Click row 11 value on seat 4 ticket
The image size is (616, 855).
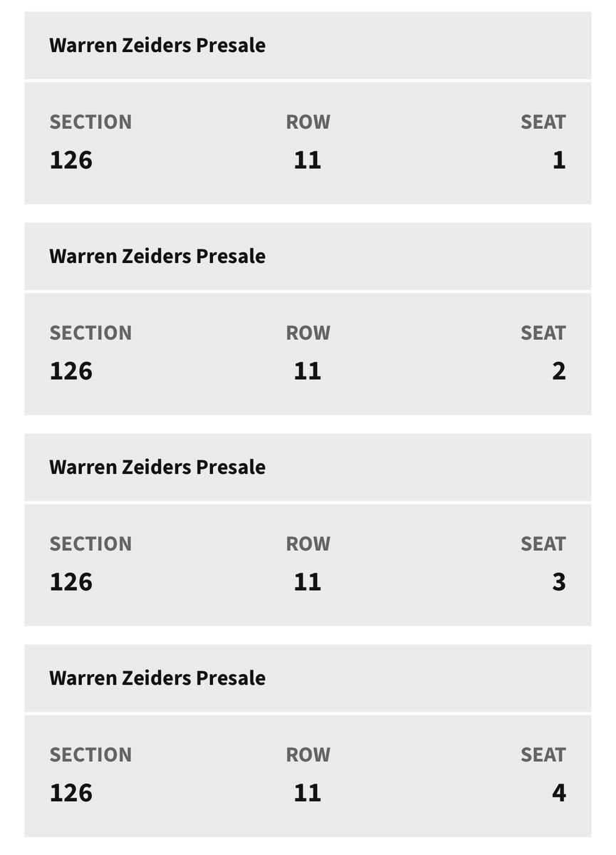point(308,792)
